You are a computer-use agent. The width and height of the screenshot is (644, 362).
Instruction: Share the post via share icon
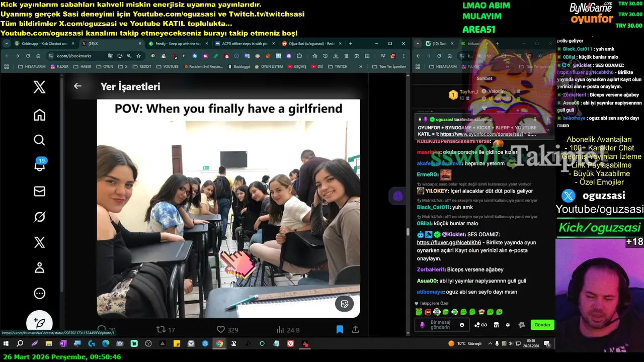355,330
